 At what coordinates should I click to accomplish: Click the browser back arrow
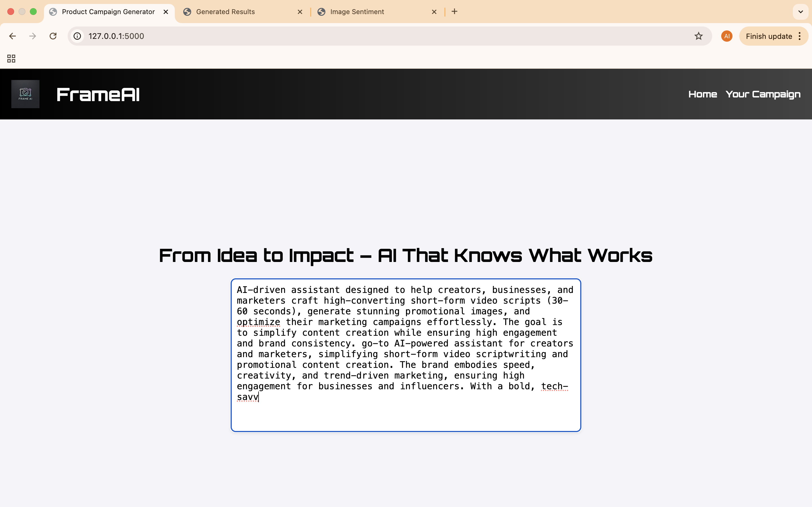(12, 36)
